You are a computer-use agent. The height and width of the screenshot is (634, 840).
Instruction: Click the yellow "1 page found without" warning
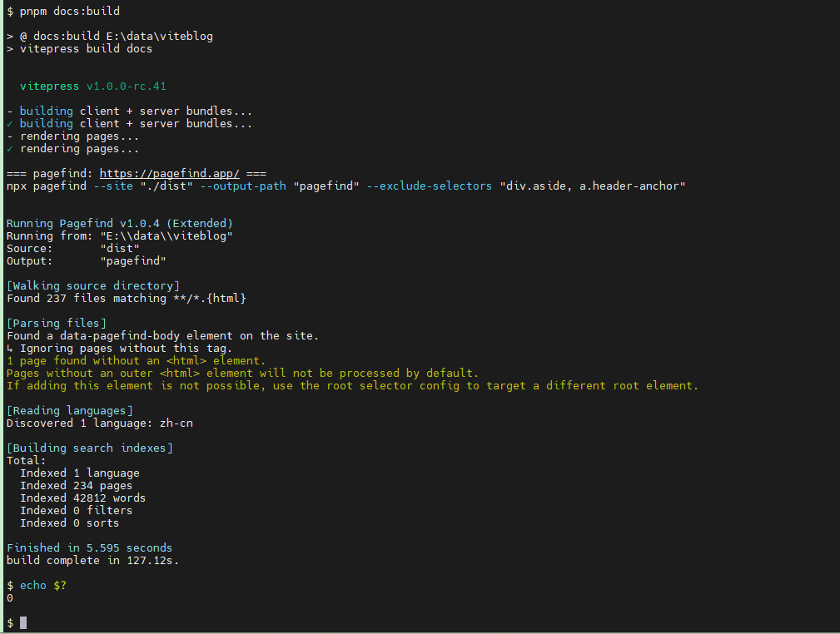(x=136, y=360)
